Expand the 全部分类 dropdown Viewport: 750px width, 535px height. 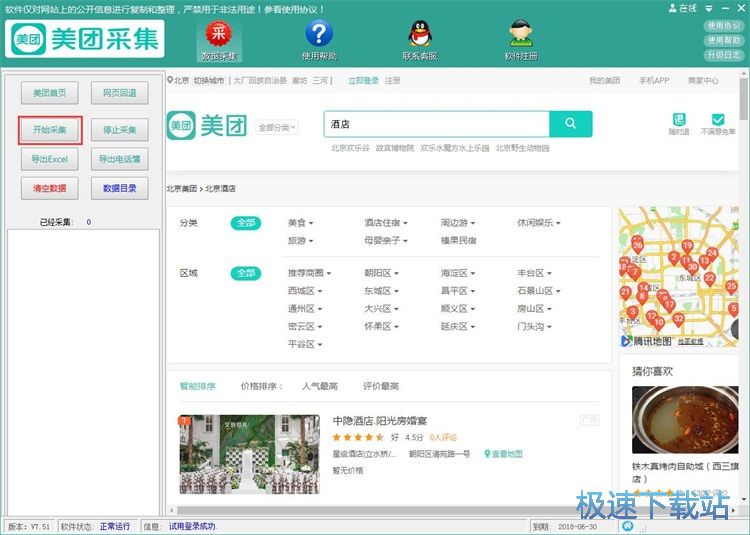coord(277,127)
